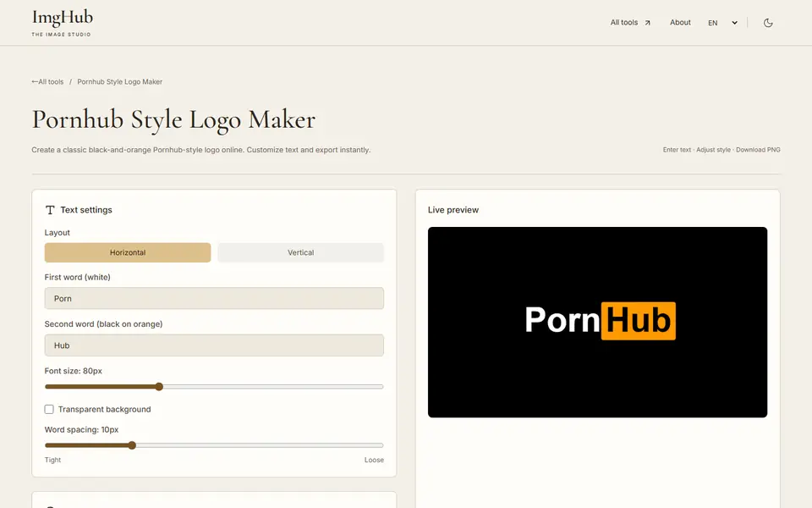Click the Font size slider handle
Screen dimensions: 812x508
click(x=159, y=387)
